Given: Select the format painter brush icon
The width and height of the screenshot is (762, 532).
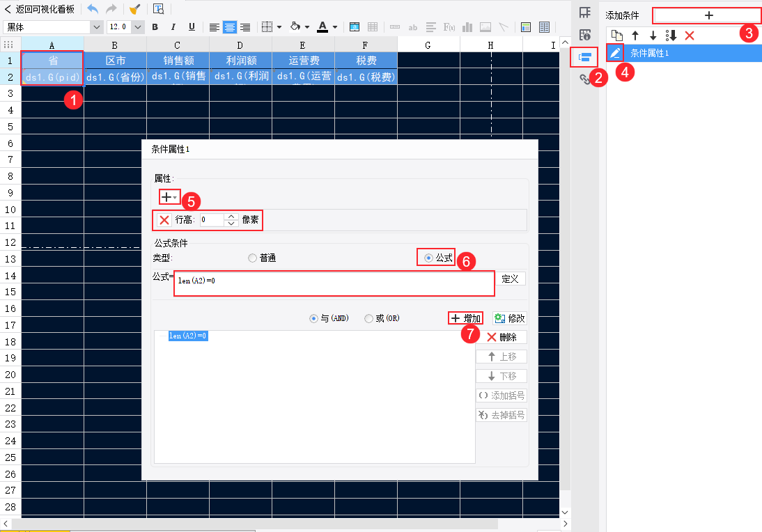Looking at the screenshot, I should point(134,9).
